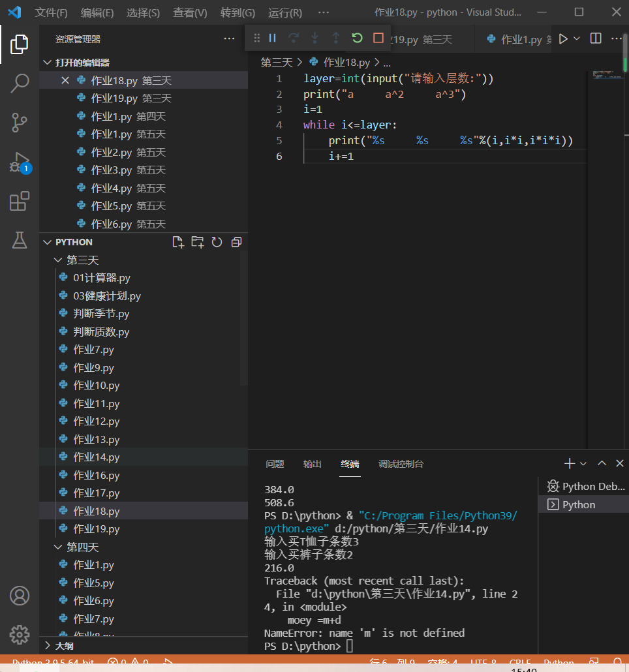629x672 pixels.
Task: Place cursor at line 6 i+=1
Action: [341, 157]
